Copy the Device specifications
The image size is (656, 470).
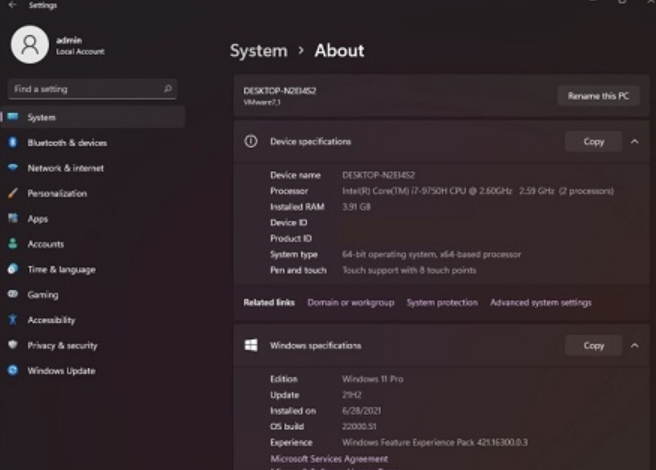pyautogui.click(x=593, y=142)
